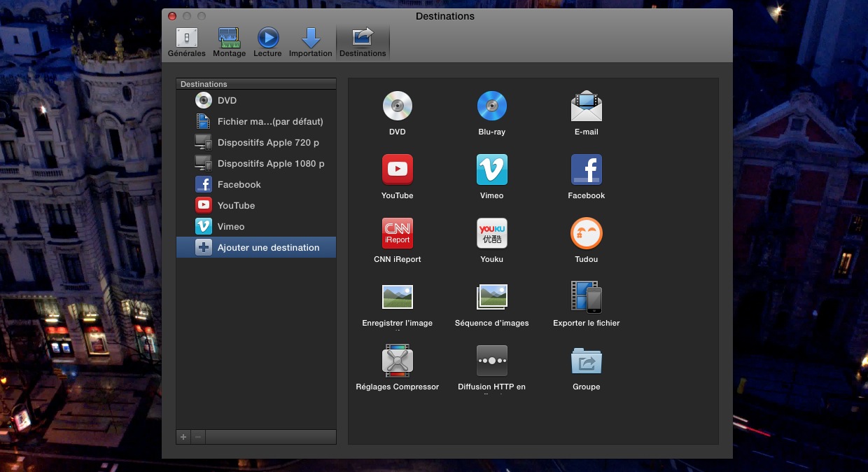Image resolution: width=868 pixels, height=472 pixels.
Task: Select Séquence d'images icon
Action: click(491, 297)
